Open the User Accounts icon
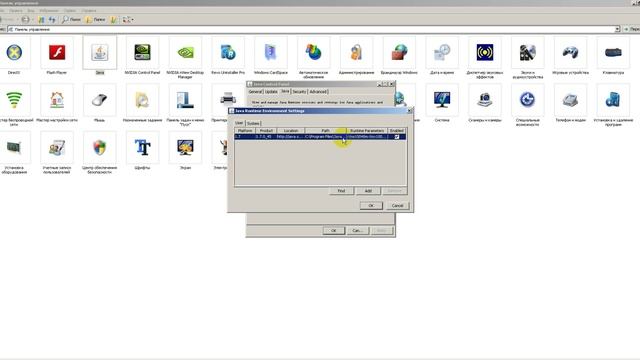The image size is (640, 360). [x=57, y=148]
